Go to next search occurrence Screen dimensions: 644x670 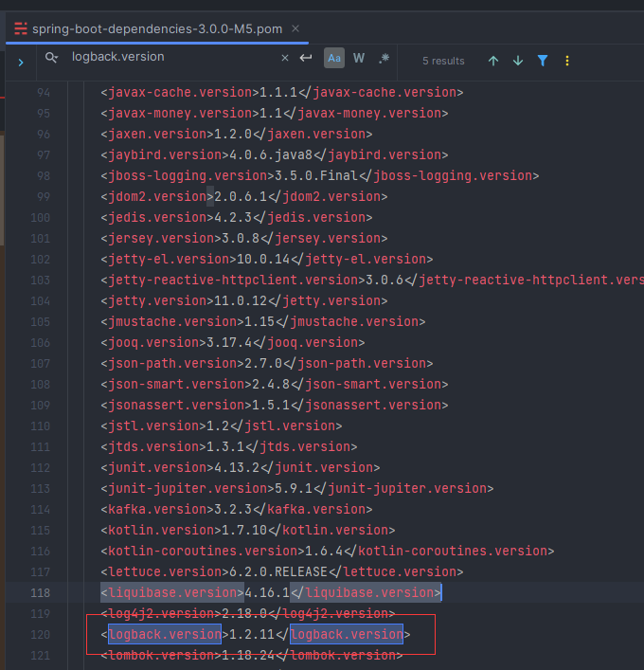pyautogui.click(x=518, y=61)
